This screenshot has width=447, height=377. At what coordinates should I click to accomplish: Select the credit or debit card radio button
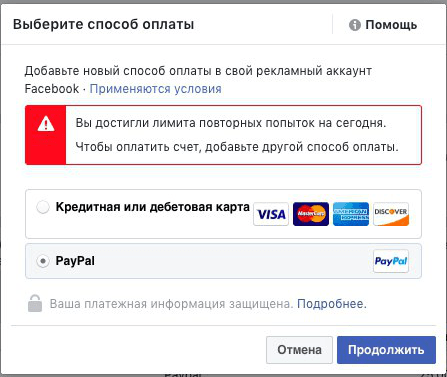[x=43, y=207]
